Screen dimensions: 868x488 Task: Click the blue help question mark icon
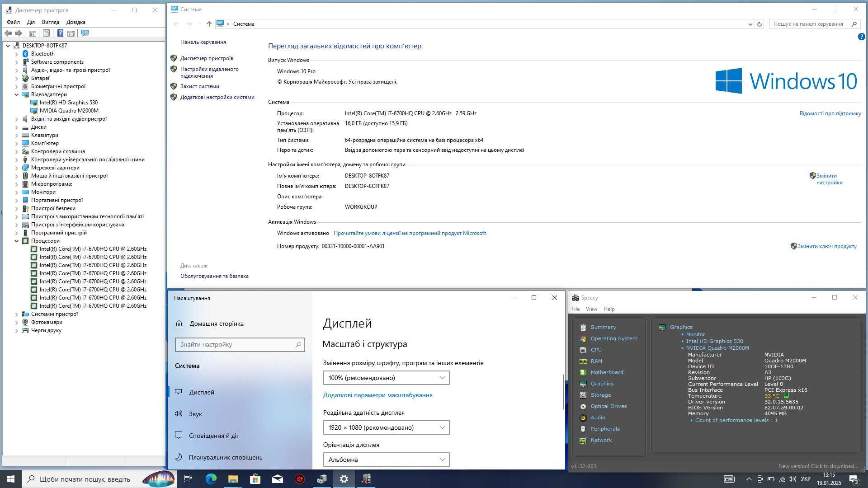pyautogui.click(x=861, y=37)
